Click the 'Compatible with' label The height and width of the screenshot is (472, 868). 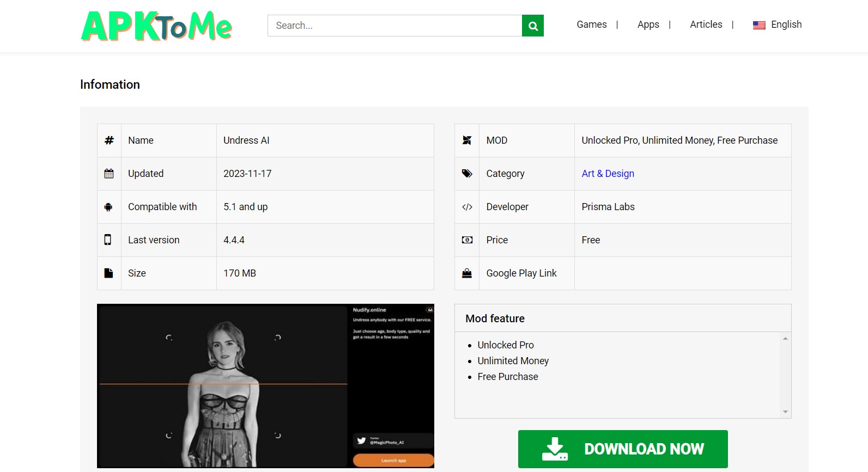coord(162,207)
